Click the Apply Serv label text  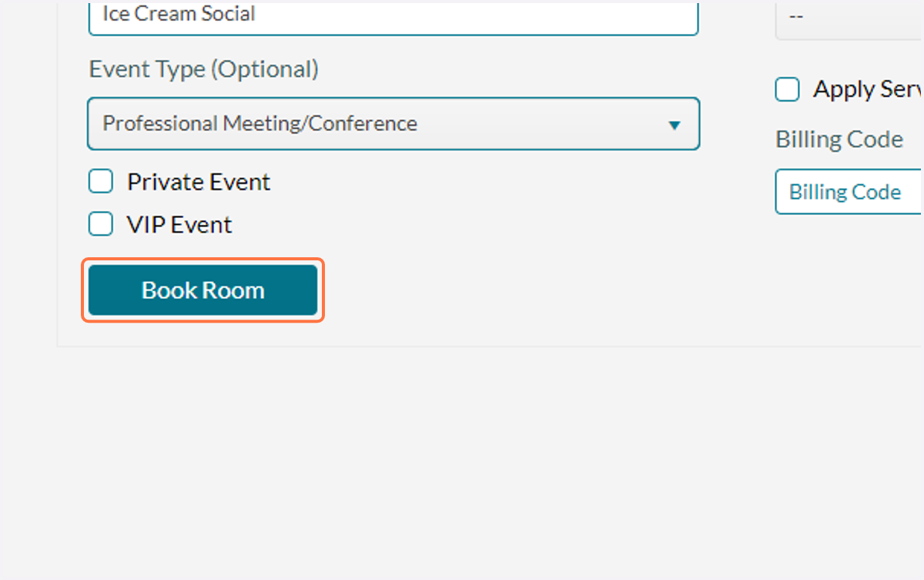(x=869, y=89)
